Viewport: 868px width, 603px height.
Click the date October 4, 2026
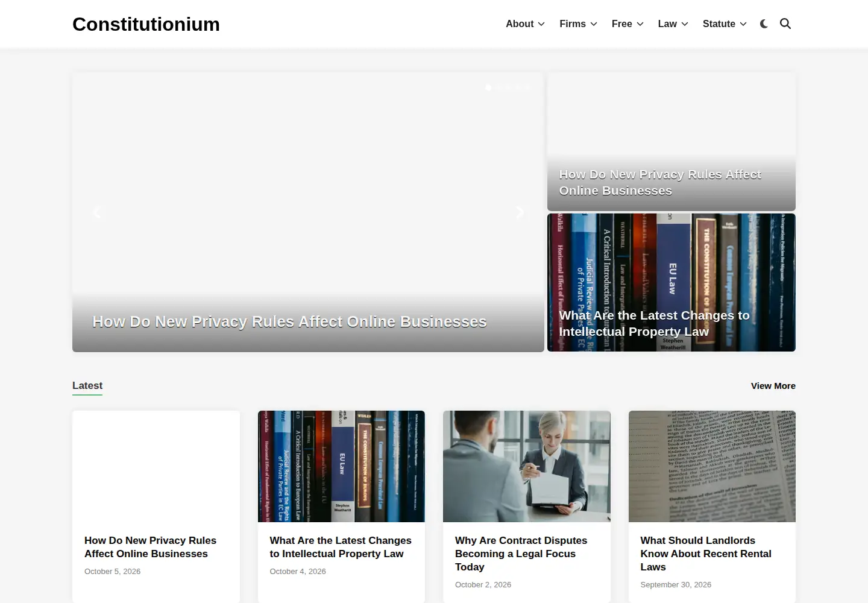pos(298,572)
